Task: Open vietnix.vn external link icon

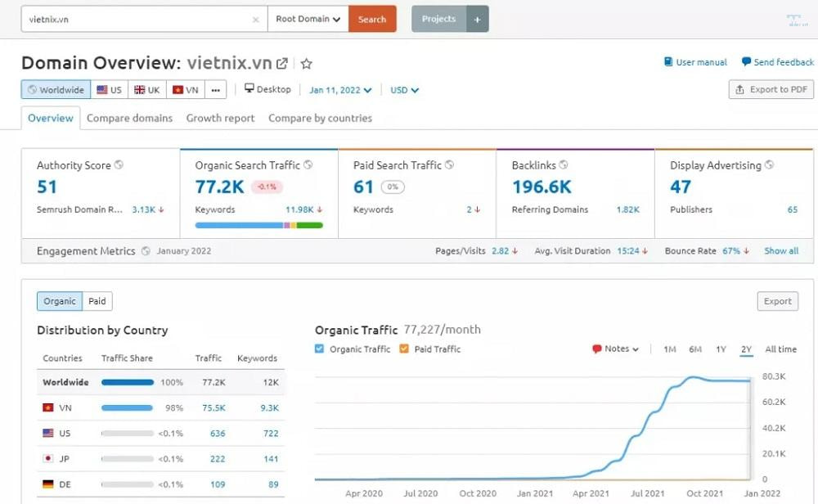Action: [x=281, y=64]
